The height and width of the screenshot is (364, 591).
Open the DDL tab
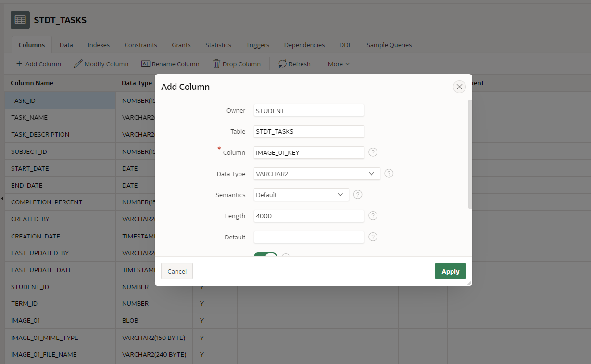tap(345, 45)
